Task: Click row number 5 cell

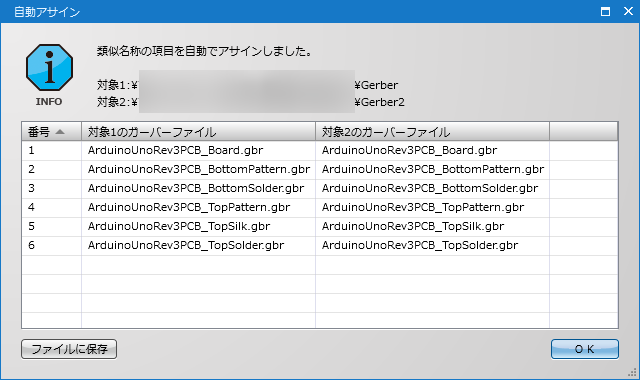Action: tap(51, 226)
